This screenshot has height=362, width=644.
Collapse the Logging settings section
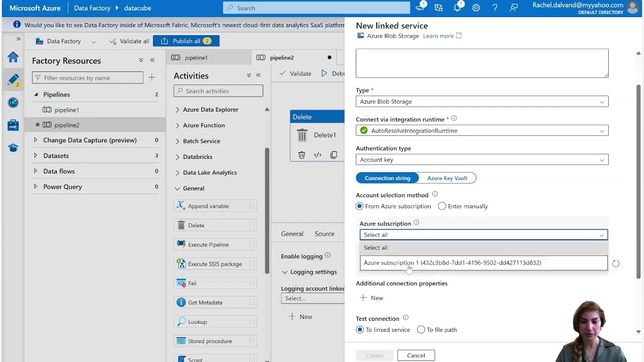285,272
